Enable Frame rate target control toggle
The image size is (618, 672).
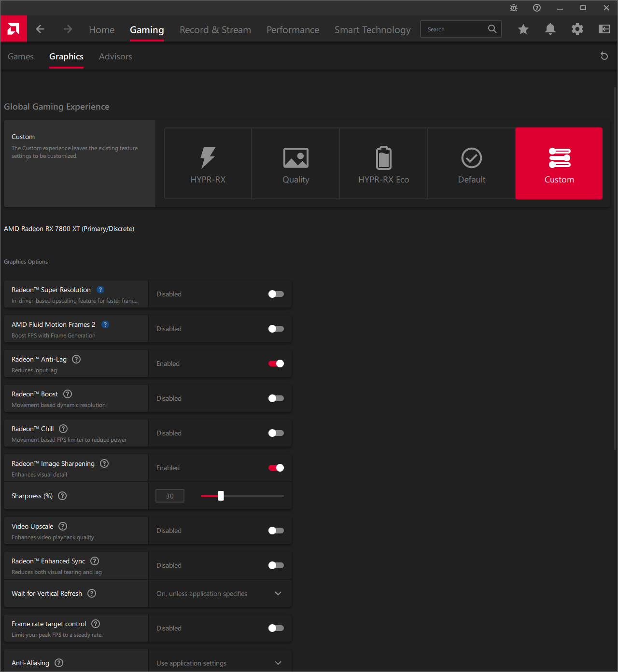point(276,628)
